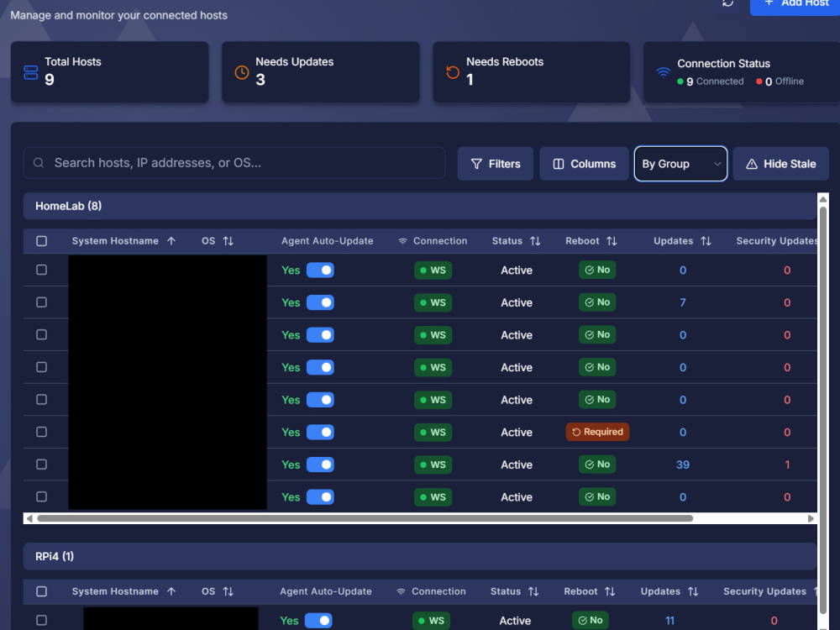This screenshot has height=630, width=840.
Task: Sort RPi4 table by OS arrows
Action: click(228, 591)
